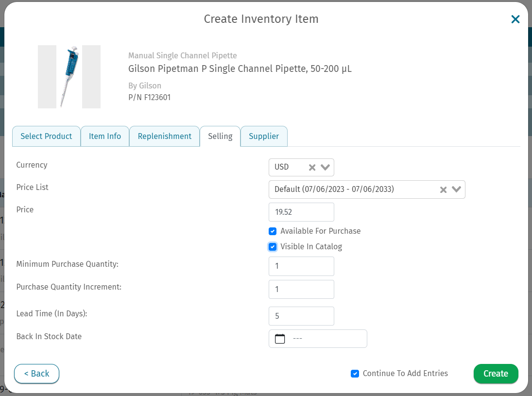Click the Back In Stock Date label

[49, 337]
